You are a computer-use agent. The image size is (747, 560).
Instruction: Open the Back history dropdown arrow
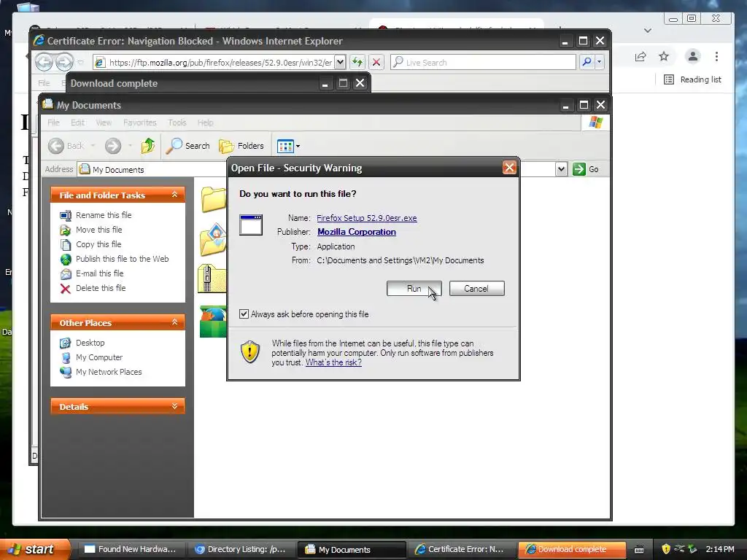pyautogui.click(x=93, y=146)
